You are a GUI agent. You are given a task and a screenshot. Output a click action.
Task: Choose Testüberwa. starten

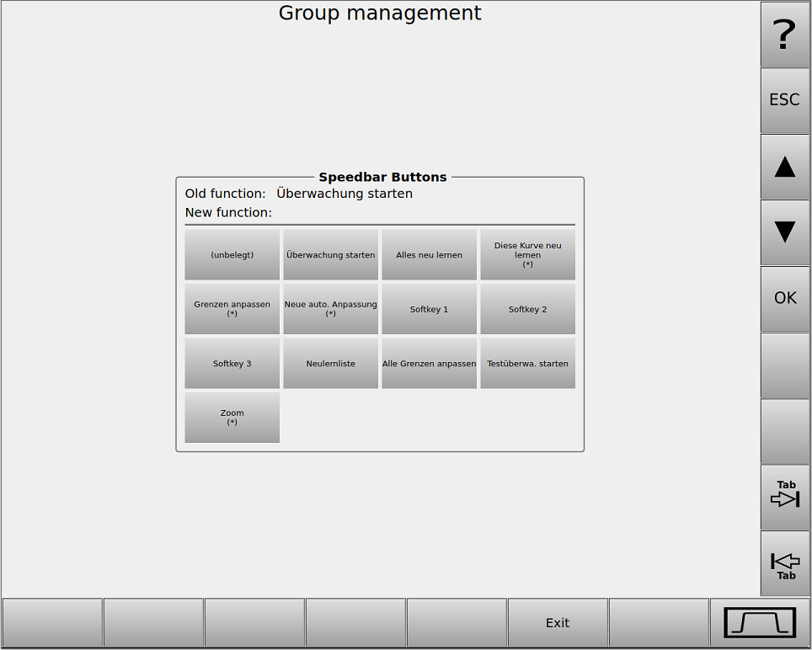(x=527, y=364)
